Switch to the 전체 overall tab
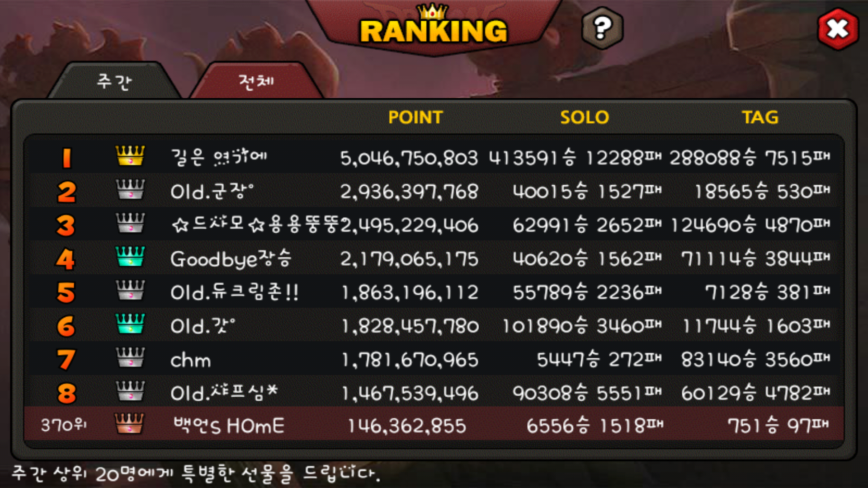Image resolution: width=868 pixels, height=488 pixels. (x=256, y=81)
